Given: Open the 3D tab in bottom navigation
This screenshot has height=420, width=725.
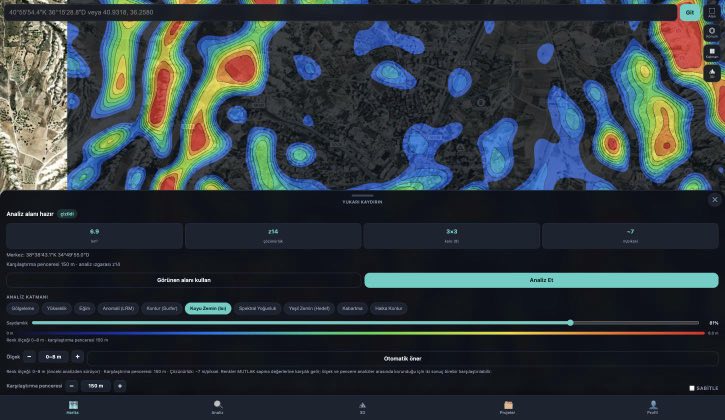Looking at the screenshot, I should [362, 408].
